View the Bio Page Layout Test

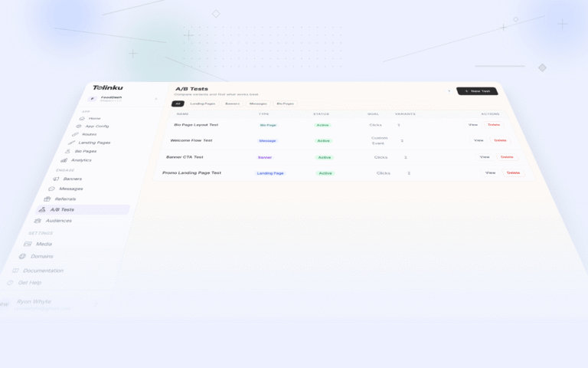point(473,125)
